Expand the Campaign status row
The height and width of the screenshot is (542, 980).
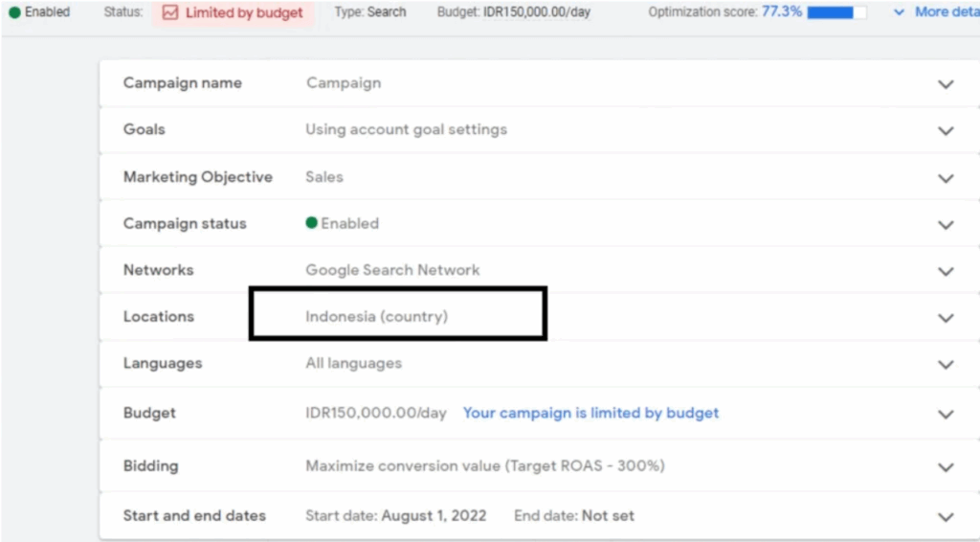[x=946, y=225]
